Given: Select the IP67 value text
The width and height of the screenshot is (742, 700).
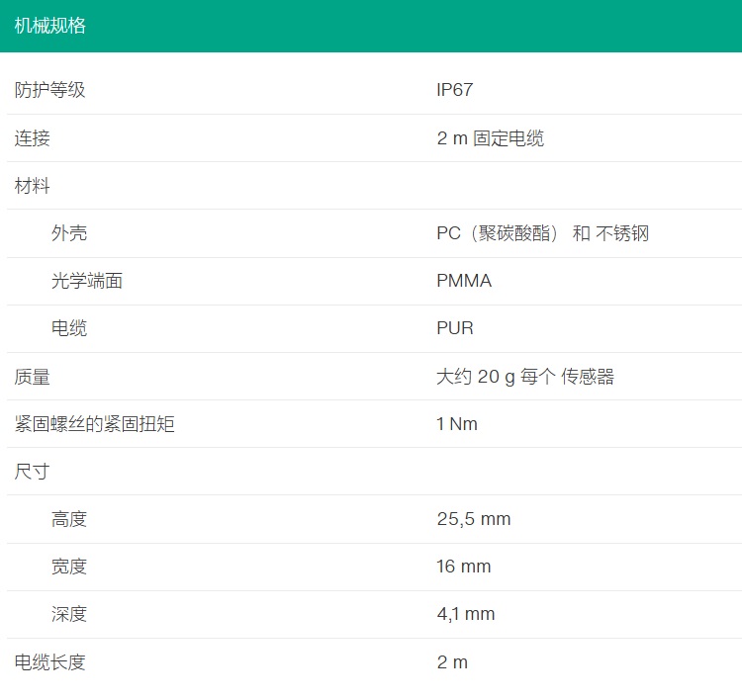Looking at the screenshot, I should (455, 90).
